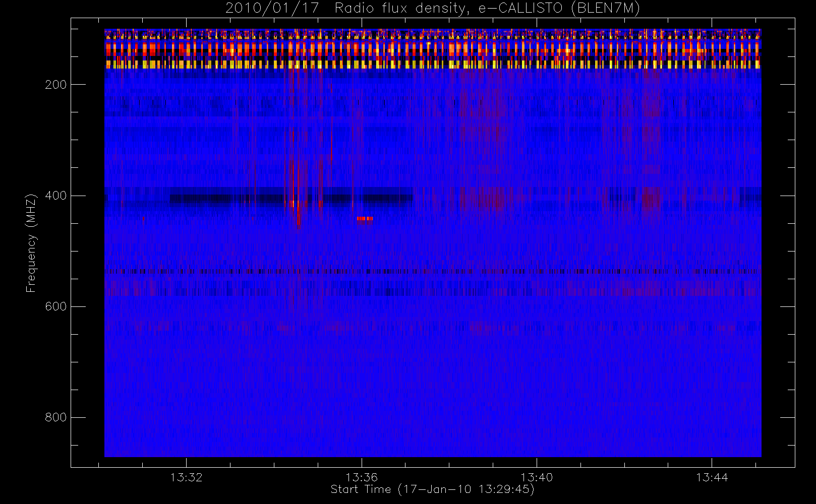This screenshot has height=504, width=816.
Task: Click the '13:40' time tick label
Action: click(x=537, y=477)
